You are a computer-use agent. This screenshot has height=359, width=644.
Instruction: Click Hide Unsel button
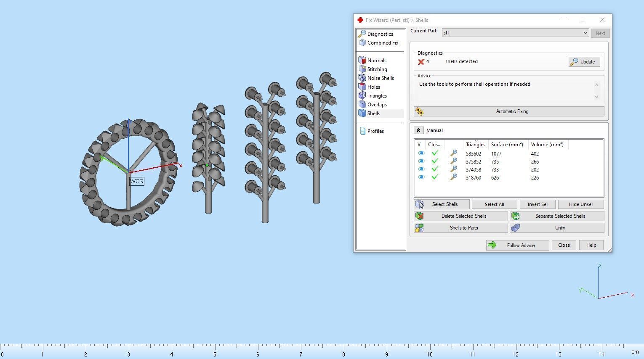[x=581, y=204]
